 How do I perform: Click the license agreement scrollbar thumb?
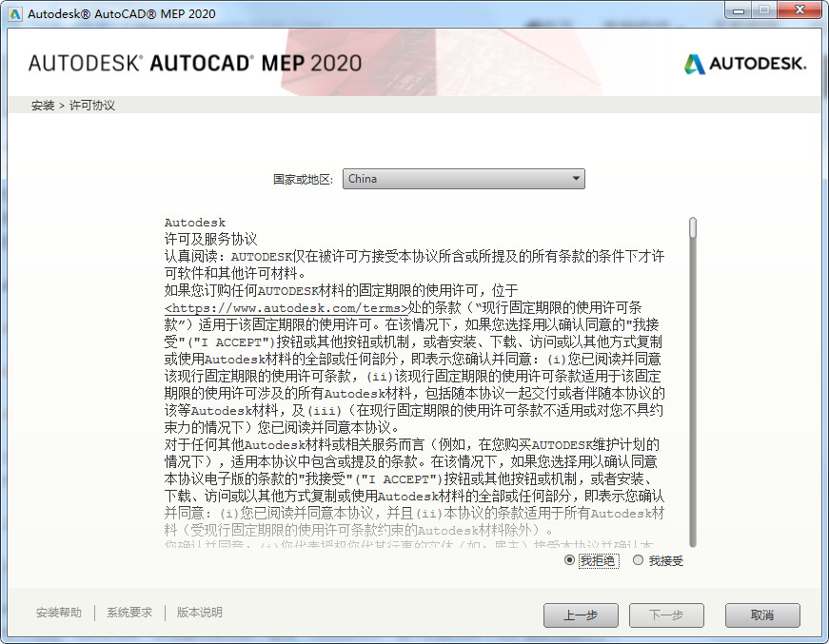point(693,228)
